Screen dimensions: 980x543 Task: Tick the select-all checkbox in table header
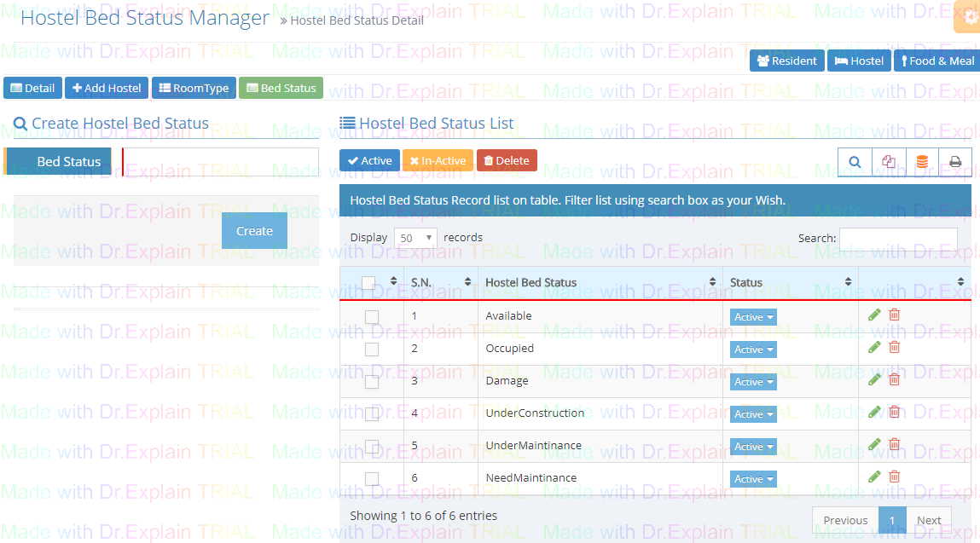point(368,282)
